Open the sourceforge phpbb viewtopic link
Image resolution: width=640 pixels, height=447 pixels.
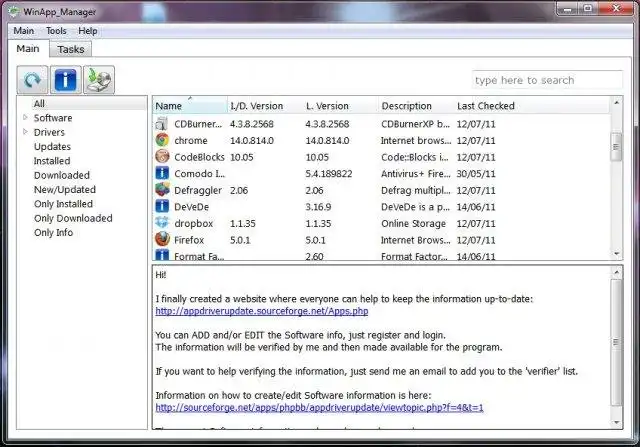[x=320, y=407]
